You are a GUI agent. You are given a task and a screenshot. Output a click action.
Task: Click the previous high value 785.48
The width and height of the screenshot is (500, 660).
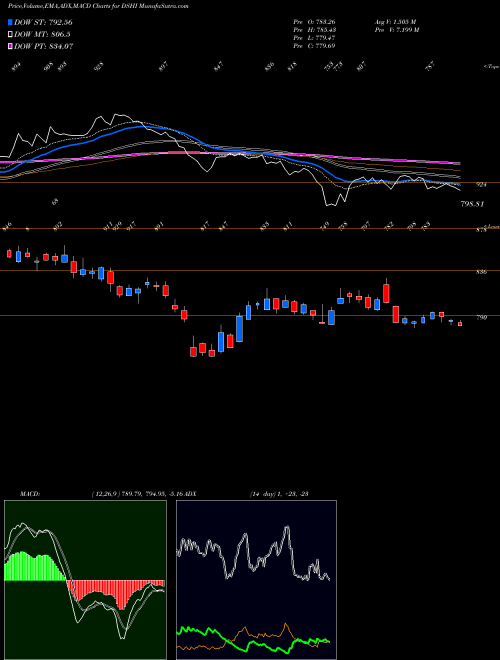click(325, 30)
